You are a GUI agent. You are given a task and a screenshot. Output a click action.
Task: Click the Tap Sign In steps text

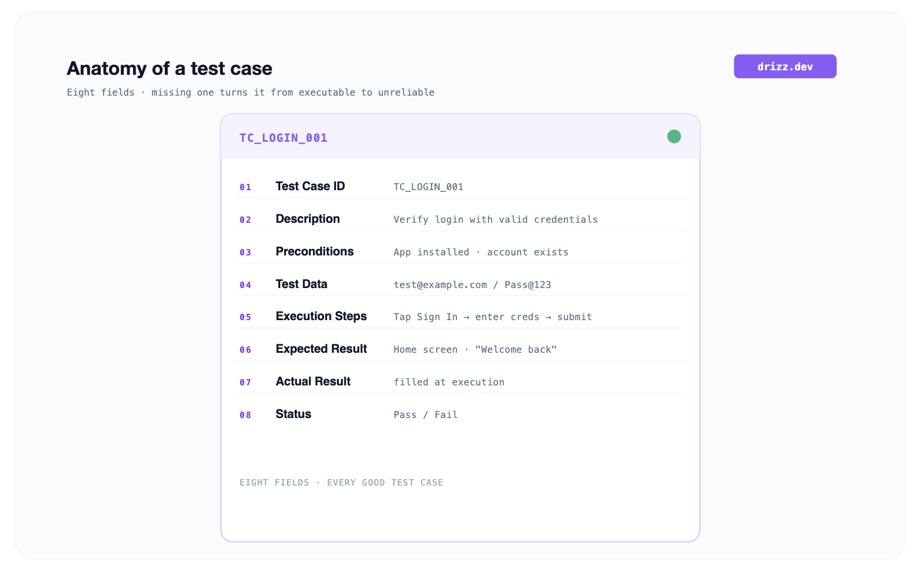(492, 317)
